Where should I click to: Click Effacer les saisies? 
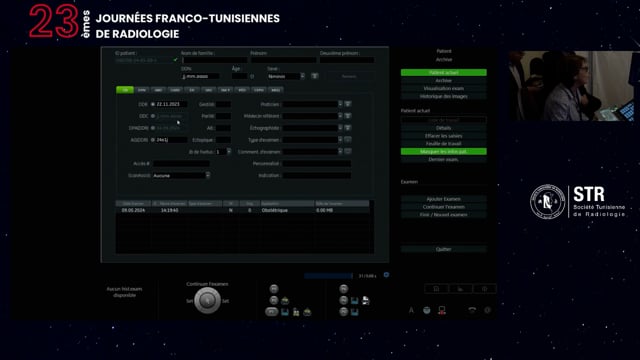click(444, 136)
